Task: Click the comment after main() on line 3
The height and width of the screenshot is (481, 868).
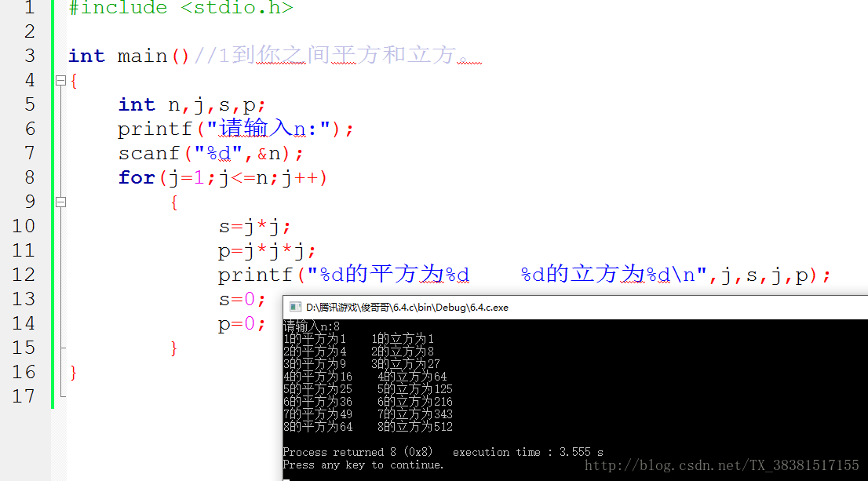Action: pyautogui.click(x=337, y=56)
